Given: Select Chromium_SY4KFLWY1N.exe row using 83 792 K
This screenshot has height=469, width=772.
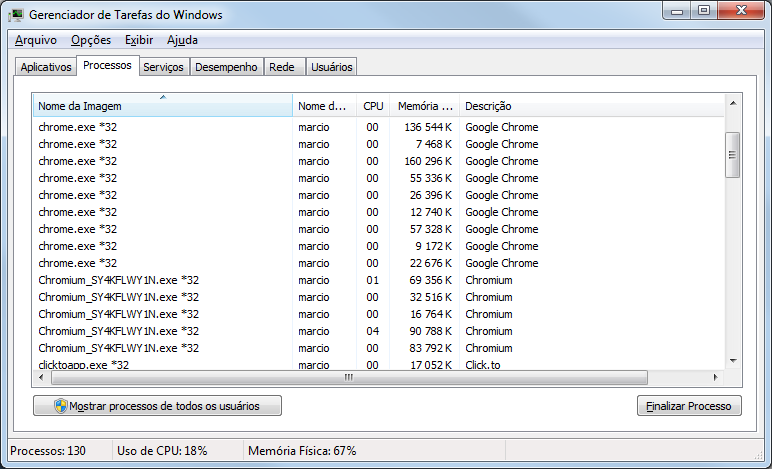Looking at the screenshot, I should [x=379, y=348].
